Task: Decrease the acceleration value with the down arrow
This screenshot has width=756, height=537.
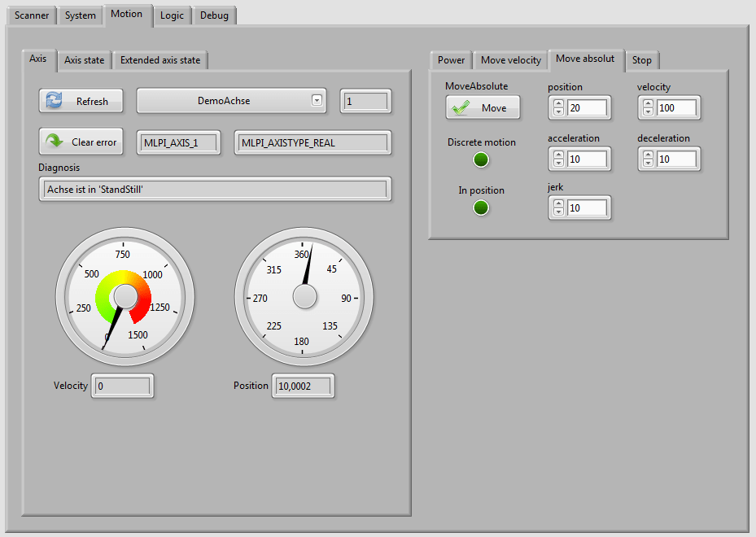Action: [x=558, y=164]
